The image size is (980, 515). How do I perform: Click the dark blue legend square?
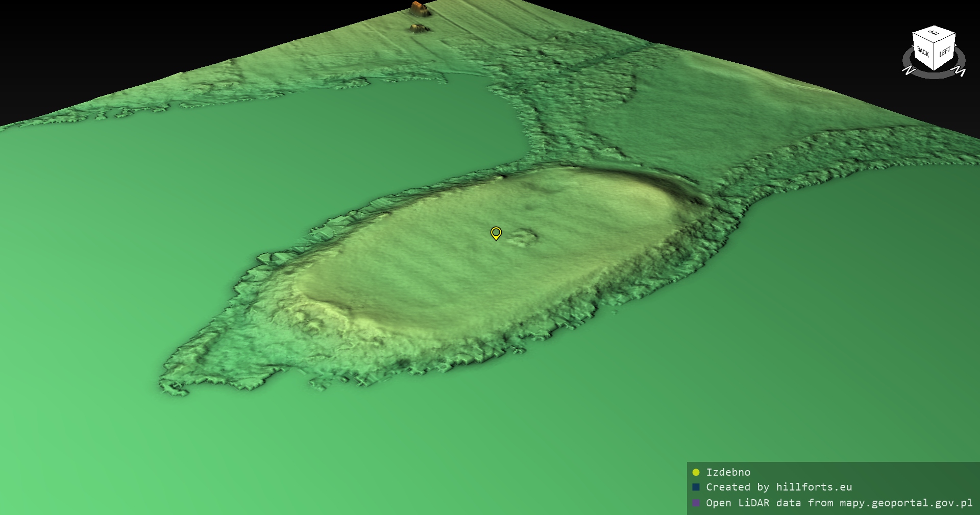(696, 487)
